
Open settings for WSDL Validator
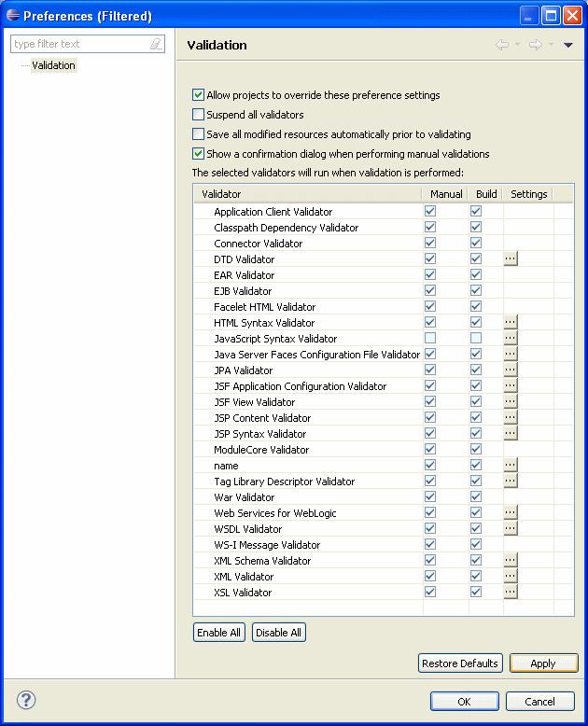tap(511, 528)
